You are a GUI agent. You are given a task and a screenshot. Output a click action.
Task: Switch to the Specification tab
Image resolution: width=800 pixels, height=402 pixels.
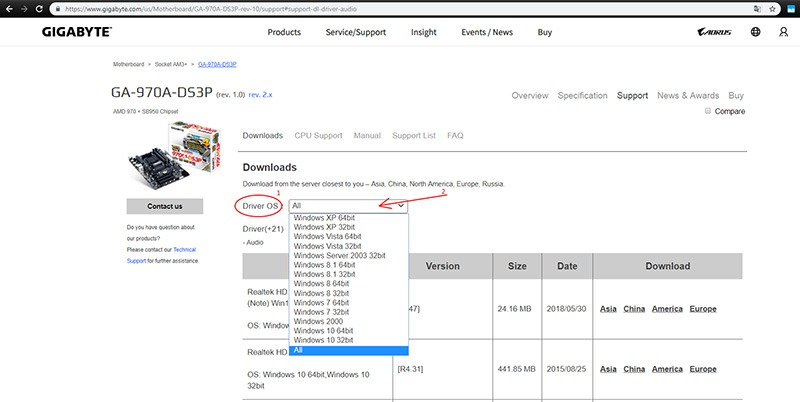point(582,95)
